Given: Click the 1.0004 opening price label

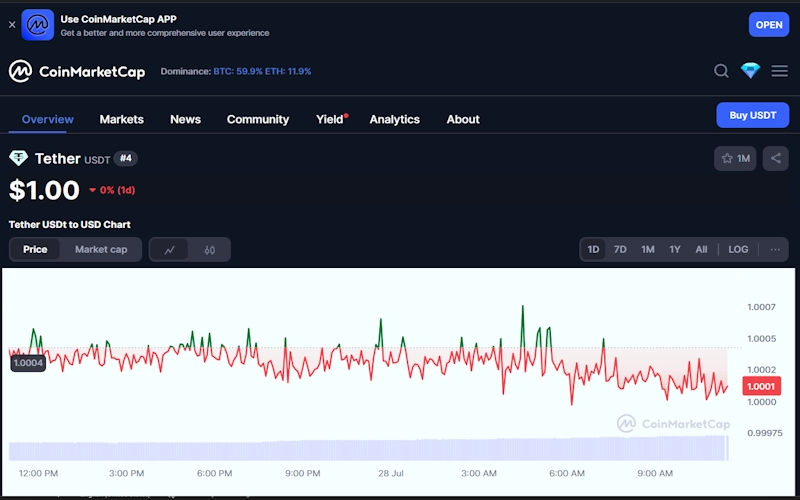Looking at the screenshot, I should [28, 363].
